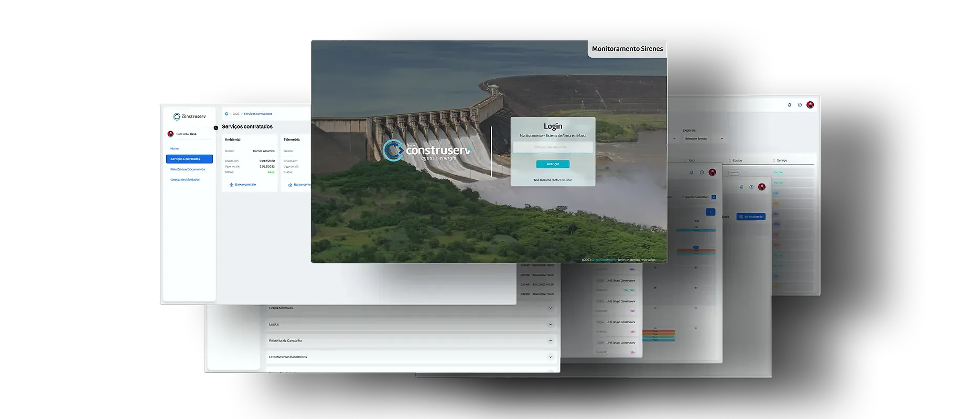Click the download icon under the Ambiental card
Image resolution: width=980 pixels, height=419 pixels.
coord(231,185)
